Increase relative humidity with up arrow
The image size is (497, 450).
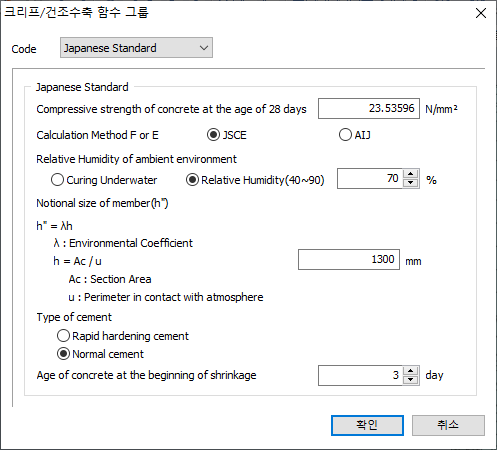point(411,174)
